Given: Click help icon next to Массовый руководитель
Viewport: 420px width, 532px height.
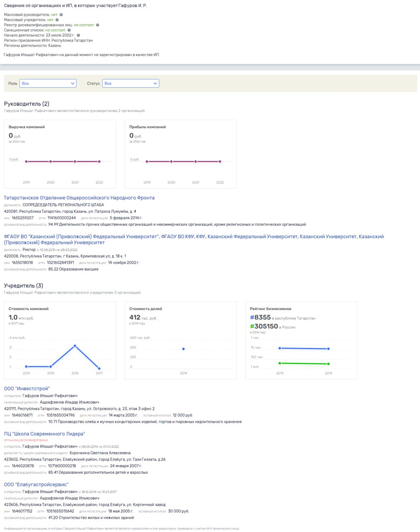Looking at the screenshot, I should 61,15.
